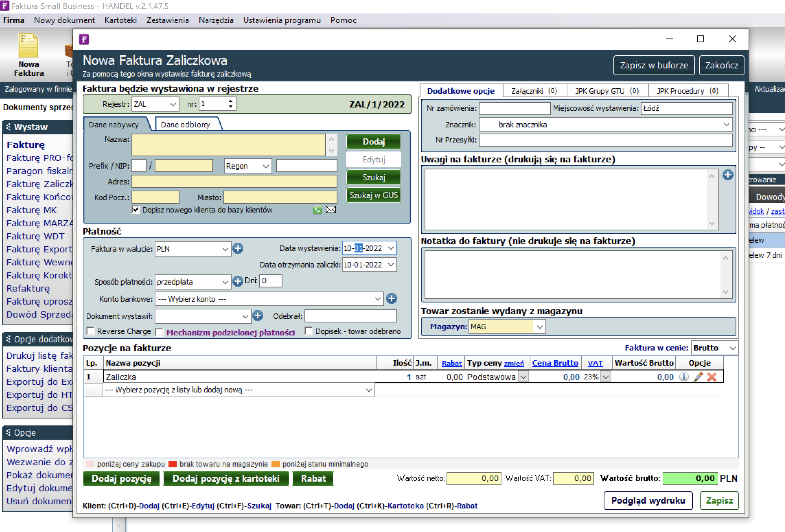This screenshot has height=532, width=785.
Task: Open the Zestawienia menu
Action: tap(167, 20)
